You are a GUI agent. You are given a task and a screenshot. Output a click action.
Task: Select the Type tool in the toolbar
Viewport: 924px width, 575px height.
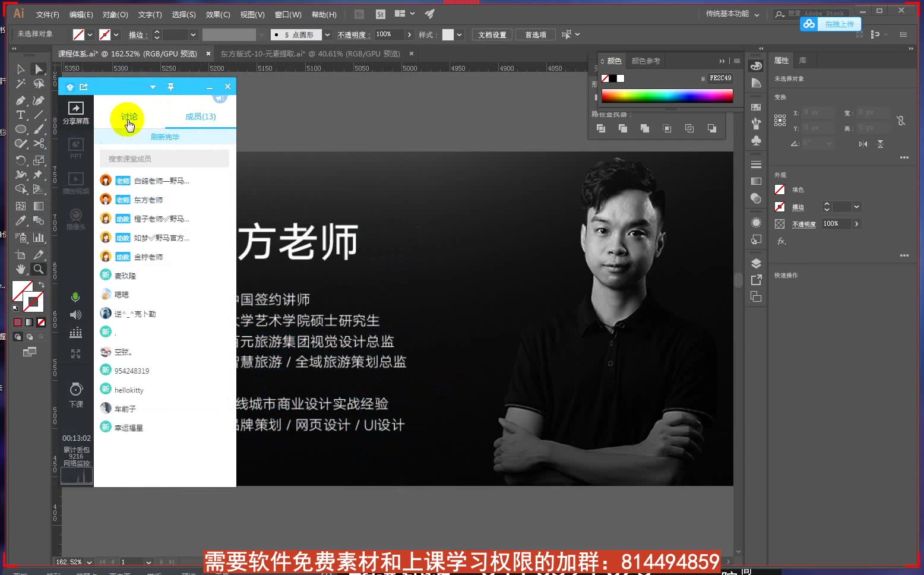coord(20,115)
